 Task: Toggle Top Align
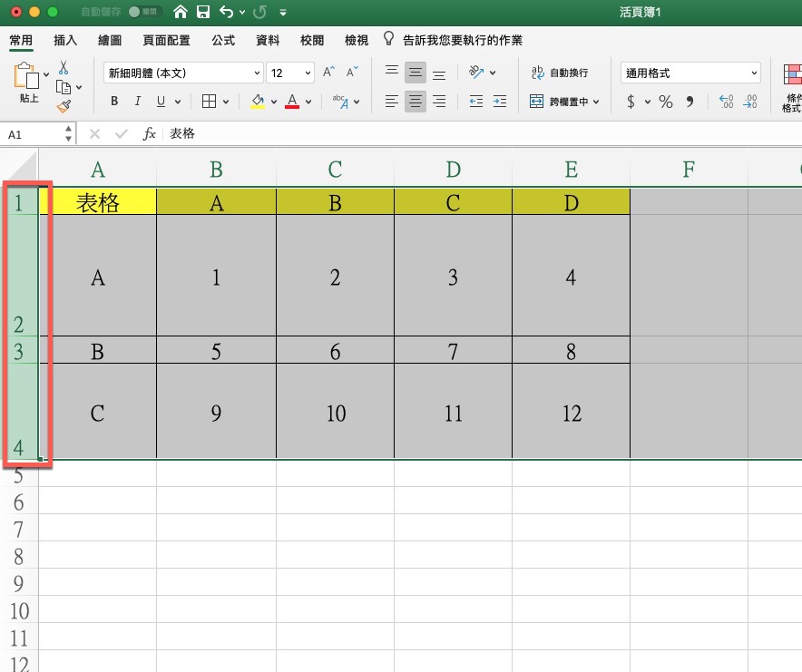pos(392,73)
